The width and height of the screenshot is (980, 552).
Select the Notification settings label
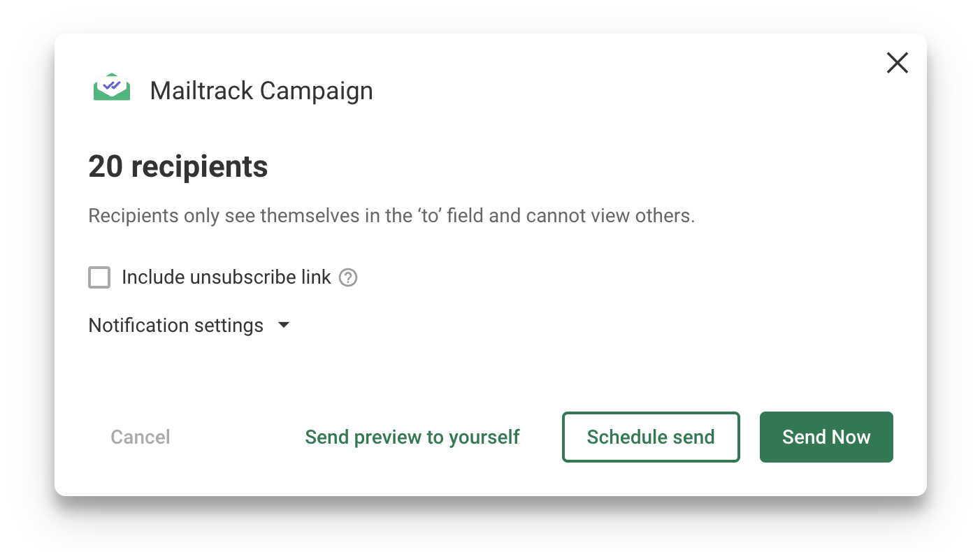tap(175, 325)
